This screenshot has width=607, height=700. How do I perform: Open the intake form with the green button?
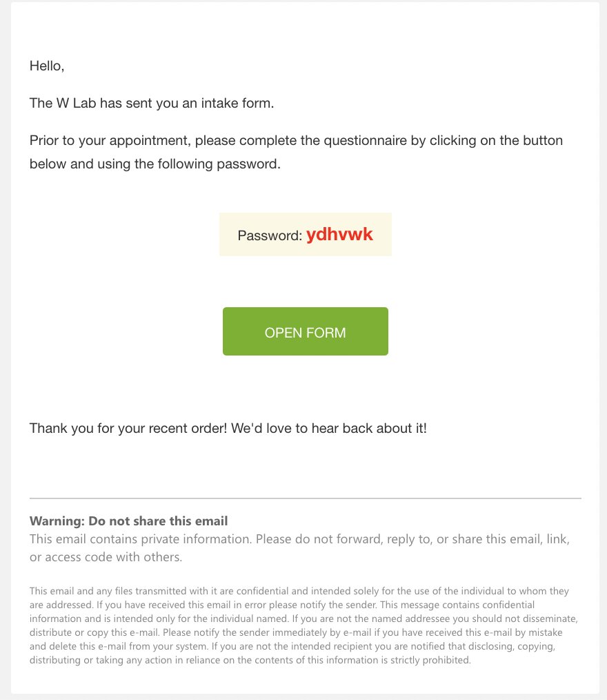(x=305, y=331)
